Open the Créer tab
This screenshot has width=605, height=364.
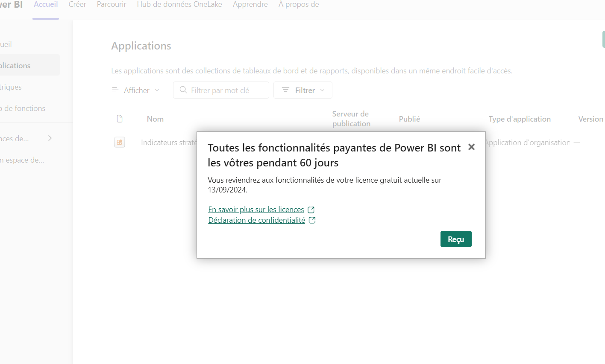coord(77,5)
